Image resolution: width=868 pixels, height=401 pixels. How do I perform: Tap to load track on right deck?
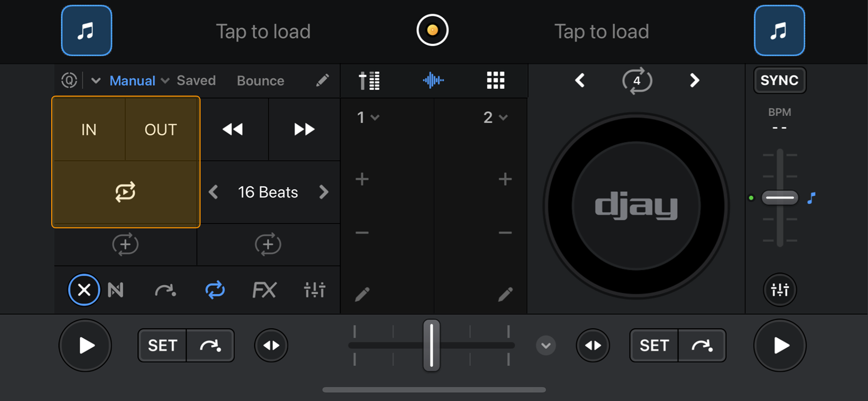pos(602,32)
